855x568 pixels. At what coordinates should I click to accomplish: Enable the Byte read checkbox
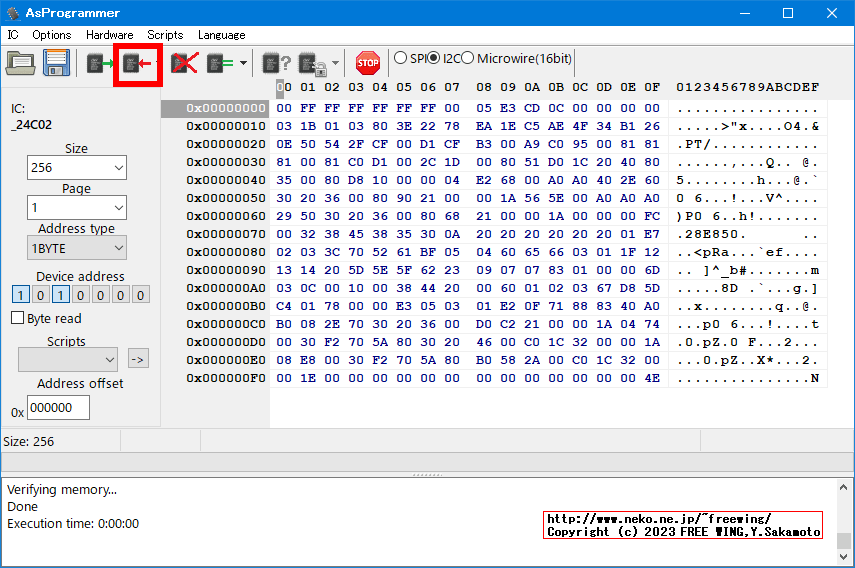pos(17,318)
